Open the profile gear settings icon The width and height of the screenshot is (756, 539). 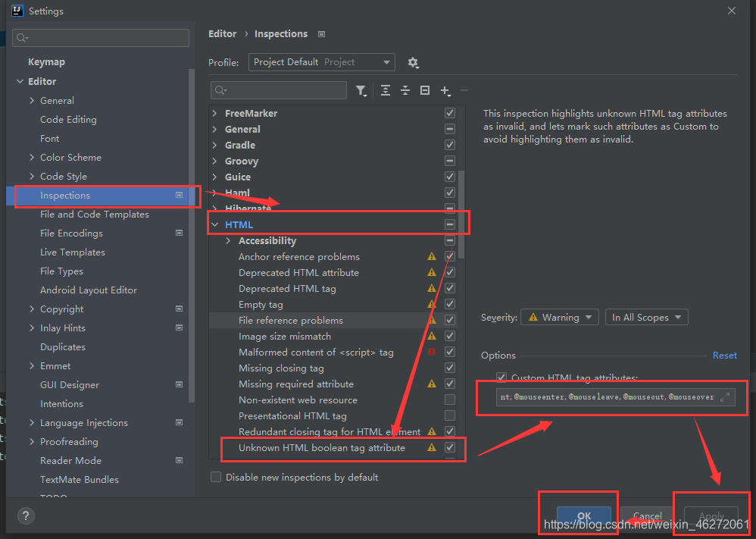[413, 62]
